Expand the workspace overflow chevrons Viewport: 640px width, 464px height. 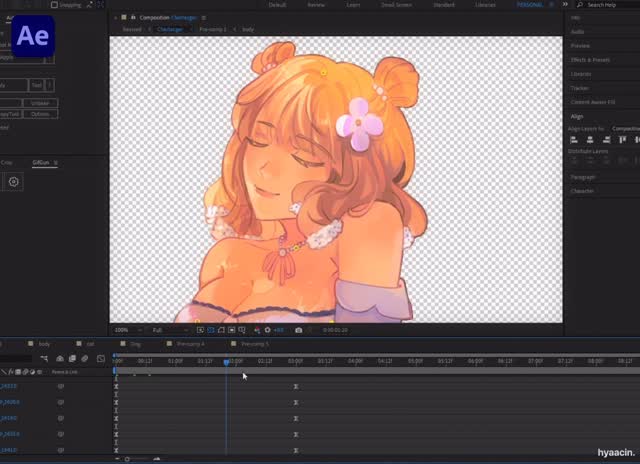pos(565,4)
